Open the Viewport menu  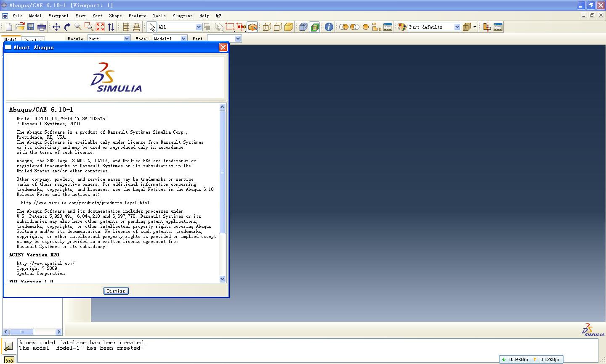(58, 16)
